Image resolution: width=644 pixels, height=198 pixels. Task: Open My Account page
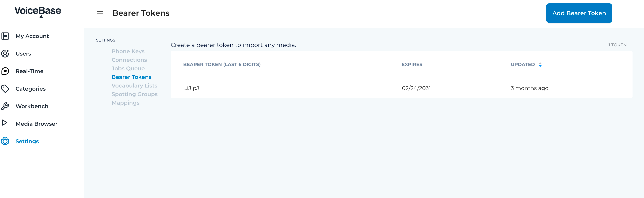[32, 36]
